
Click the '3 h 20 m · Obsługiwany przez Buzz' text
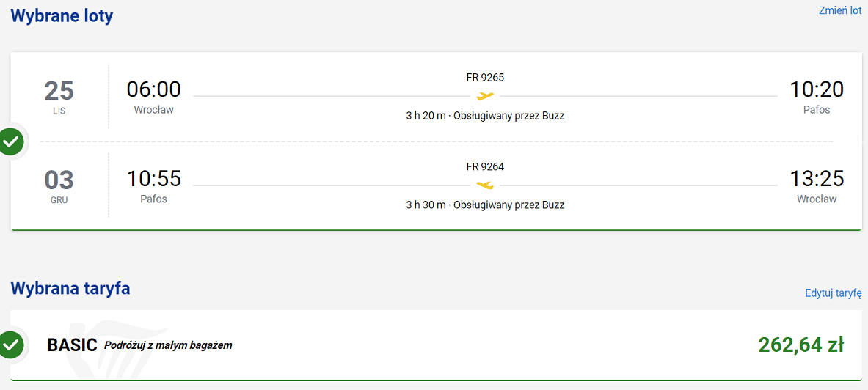[485, 116]
